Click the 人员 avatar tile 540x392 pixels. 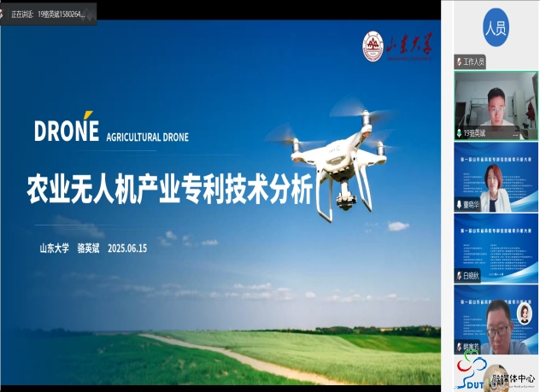[496, 27]
